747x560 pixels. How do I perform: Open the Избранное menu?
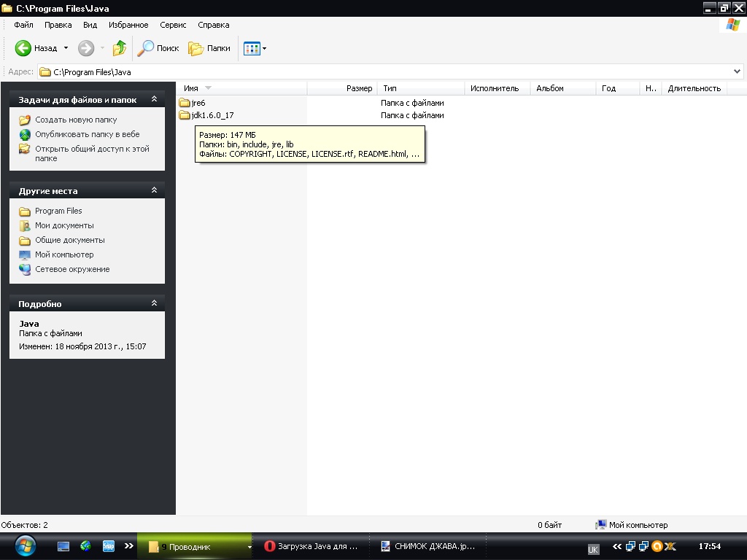128,25
